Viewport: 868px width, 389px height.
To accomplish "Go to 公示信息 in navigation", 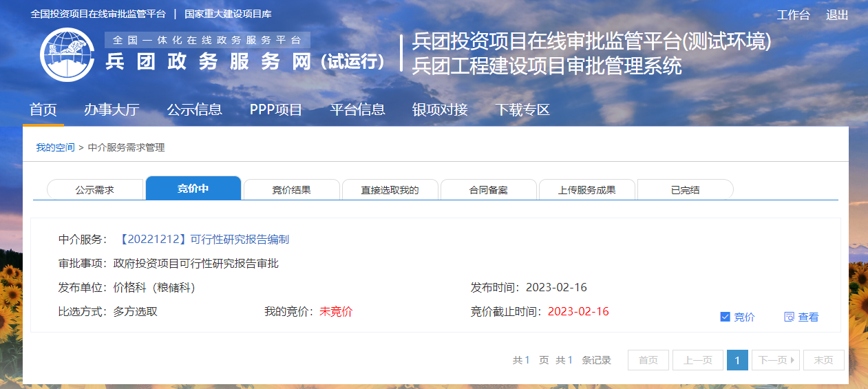I will (x=194, y=109).
